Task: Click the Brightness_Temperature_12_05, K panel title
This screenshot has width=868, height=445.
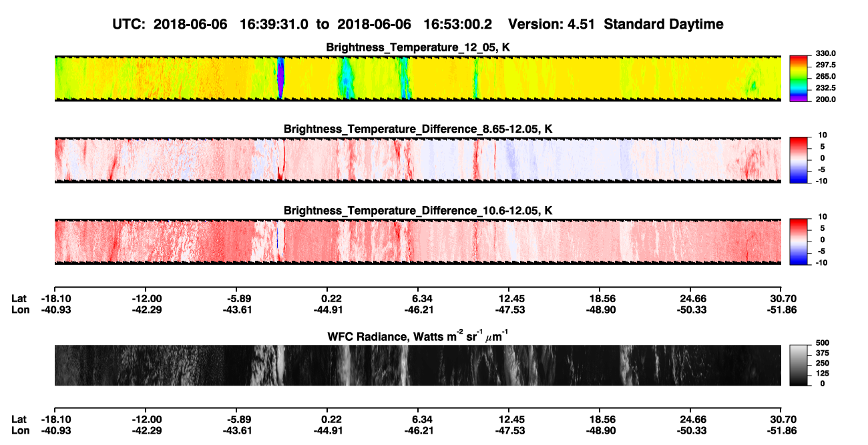Action: click(418, 47)
